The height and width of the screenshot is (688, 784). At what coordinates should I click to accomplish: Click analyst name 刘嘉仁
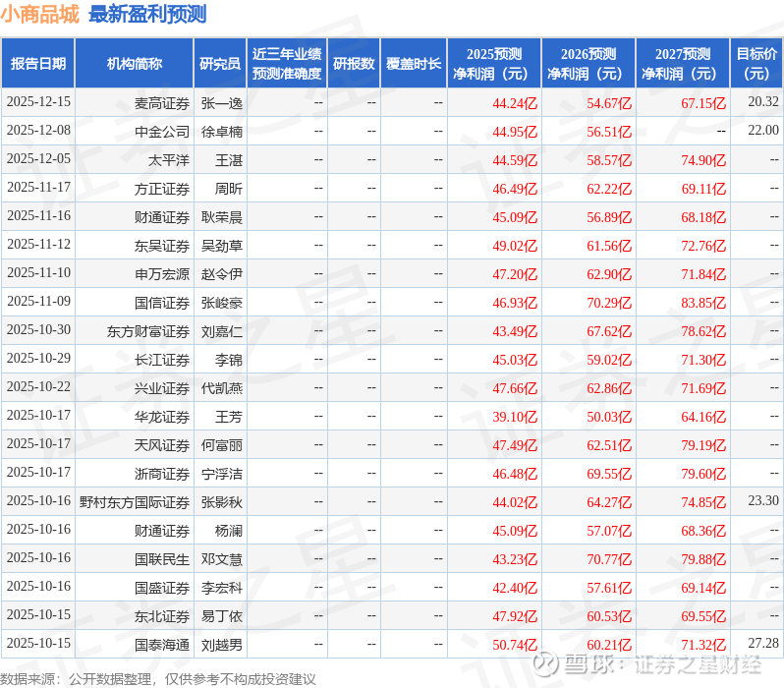[222, 332]
